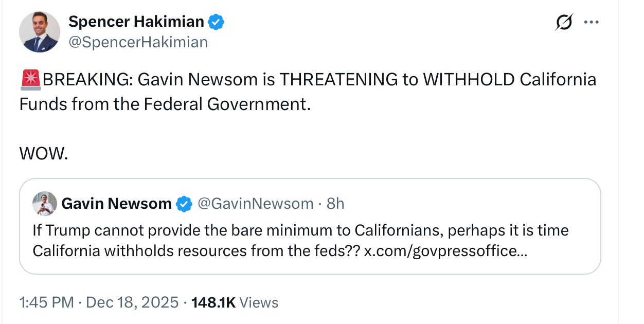
Task: Click the verified badge next to Gavin Newsom
Action: click(184, 204)
